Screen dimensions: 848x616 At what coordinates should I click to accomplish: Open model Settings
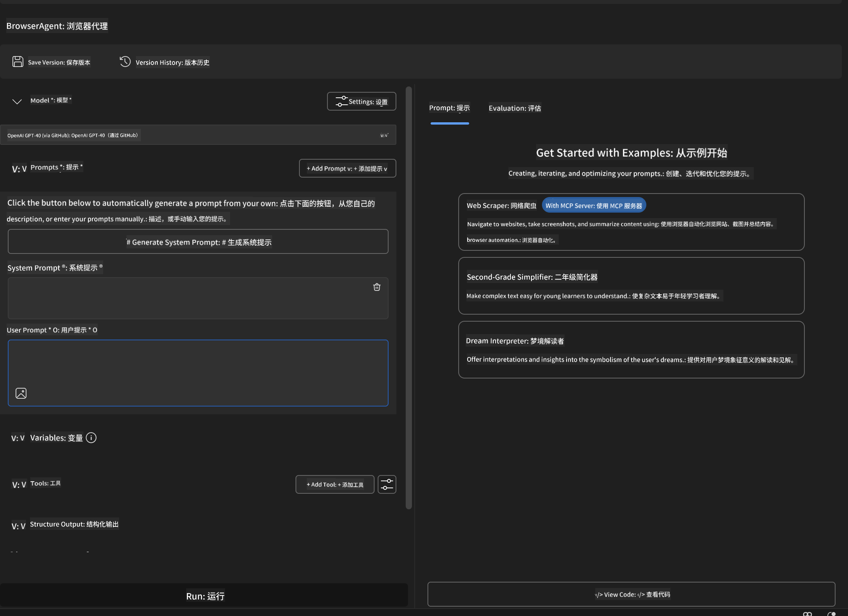pyautogui.click(x=362, y=101)
